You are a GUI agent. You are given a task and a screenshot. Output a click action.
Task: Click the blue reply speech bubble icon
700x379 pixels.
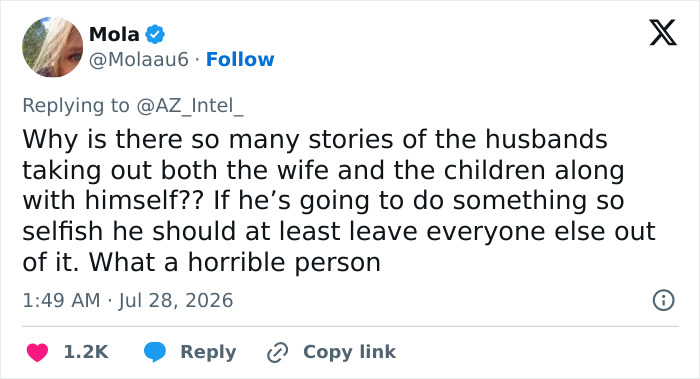[x=155, y=352]
